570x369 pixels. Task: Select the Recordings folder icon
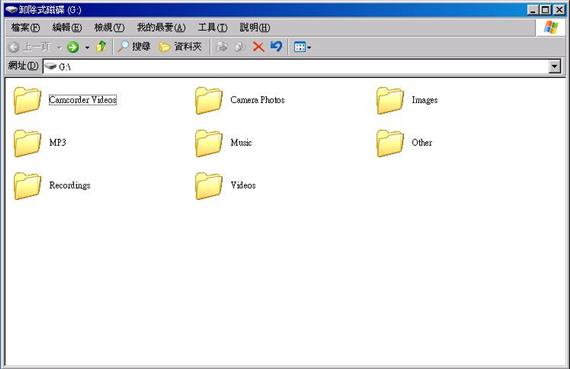coord(27,186)
